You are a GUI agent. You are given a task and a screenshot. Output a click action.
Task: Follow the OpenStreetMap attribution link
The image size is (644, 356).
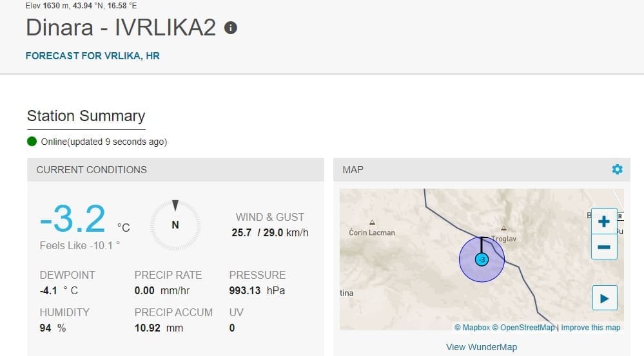[523, 328]
